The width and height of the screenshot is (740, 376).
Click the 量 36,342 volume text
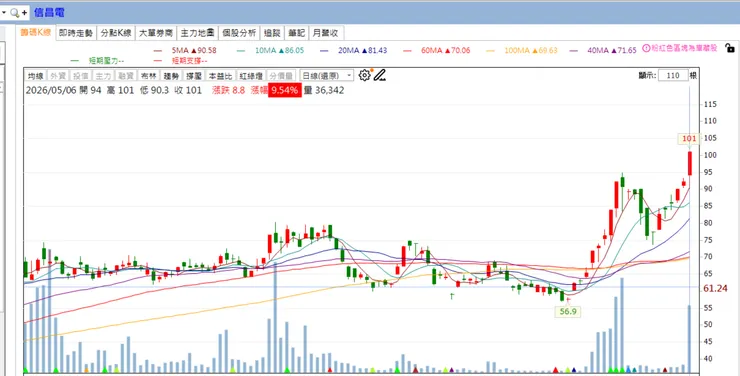click(x=324, y=90)
